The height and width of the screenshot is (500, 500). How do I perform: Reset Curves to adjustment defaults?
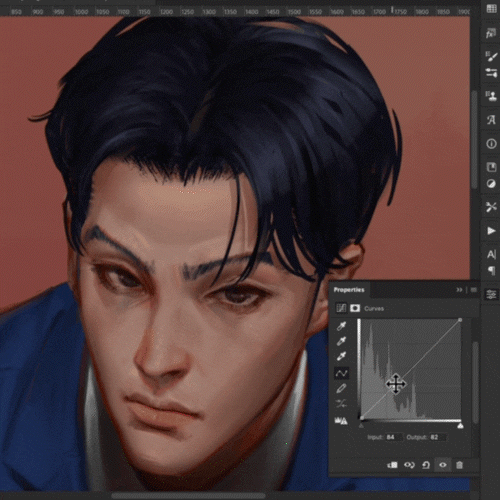[426, 465]
